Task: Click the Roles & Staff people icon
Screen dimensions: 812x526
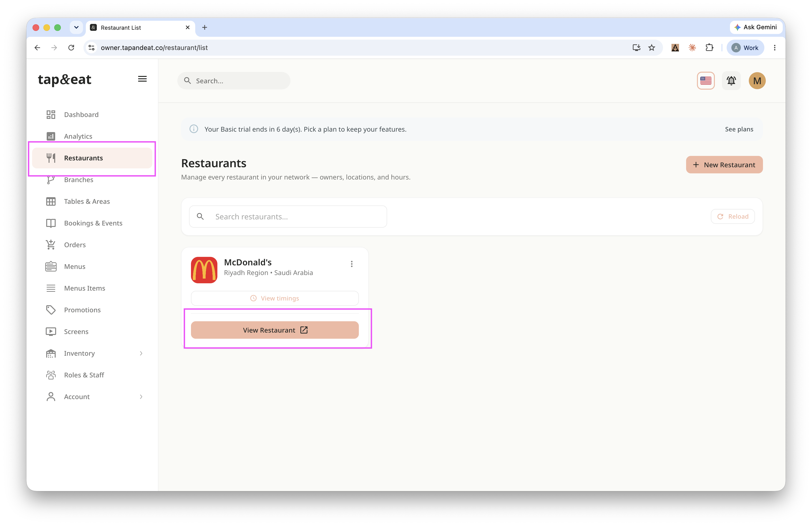Action: point(51,375)
